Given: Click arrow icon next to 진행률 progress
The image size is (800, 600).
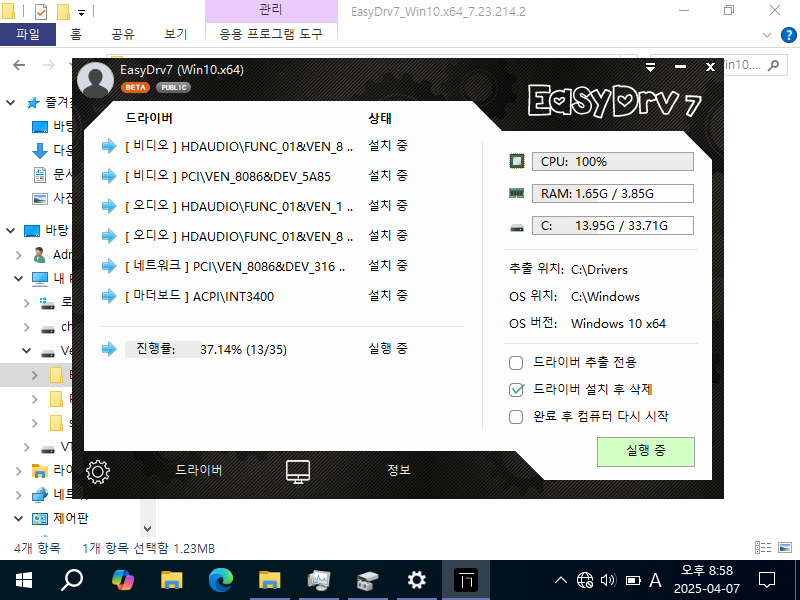Looking at the screenshot, I should 109,349.
